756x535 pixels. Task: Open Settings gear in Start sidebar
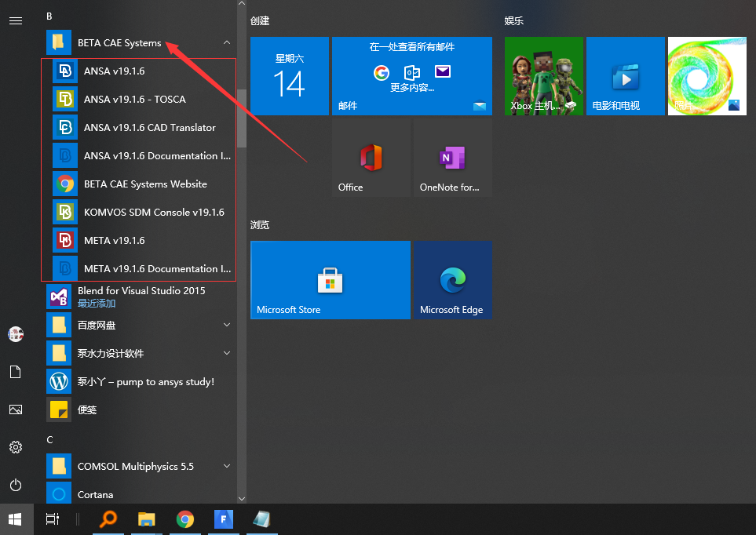click(x=16, y=447)
